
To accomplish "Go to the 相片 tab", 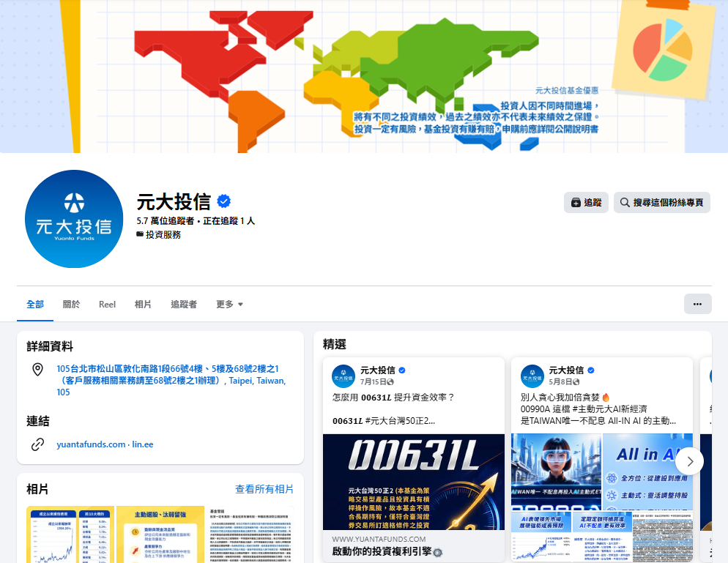I will [143, 305].
